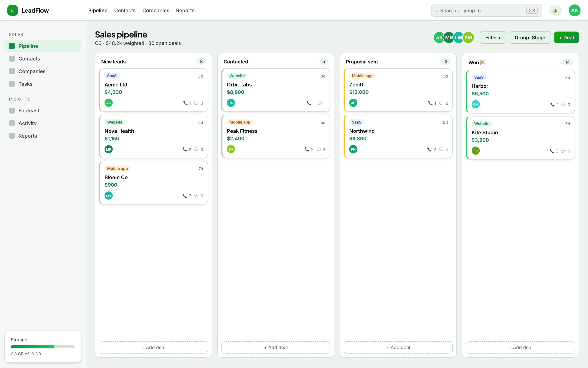
Task: Open Reports in the sidebar Insights section
Action: [x=43, y=136]
